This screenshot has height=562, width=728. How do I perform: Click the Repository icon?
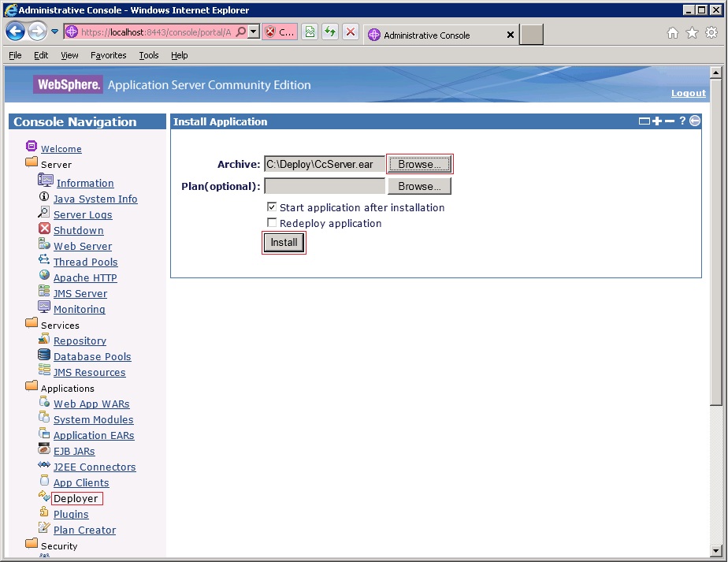[x=44, y=339]
